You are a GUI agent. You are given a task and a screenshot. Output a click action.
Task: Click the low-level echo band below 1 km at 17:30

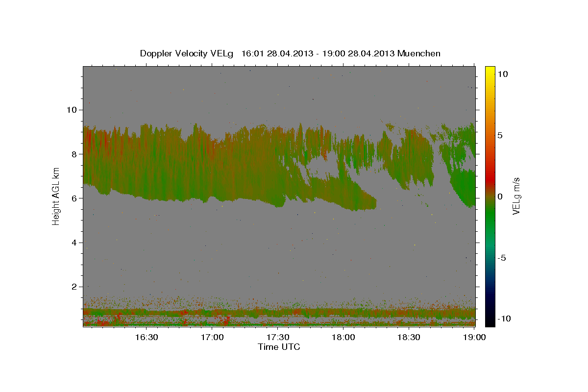pyautogui.click(x=278, y=313)
